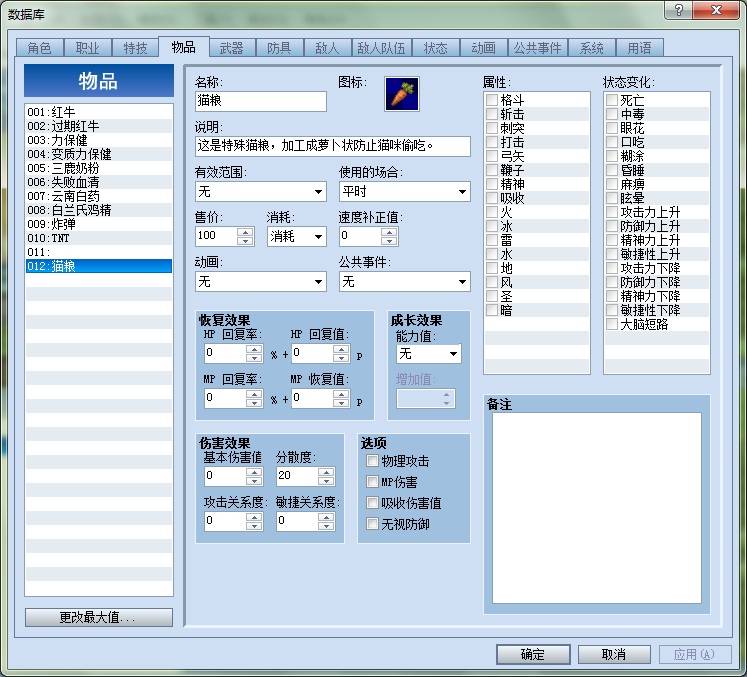Select item 001:红牛 in list
Image resolution: width=747 pixels, height=677 pixels.
coord(99,112)
